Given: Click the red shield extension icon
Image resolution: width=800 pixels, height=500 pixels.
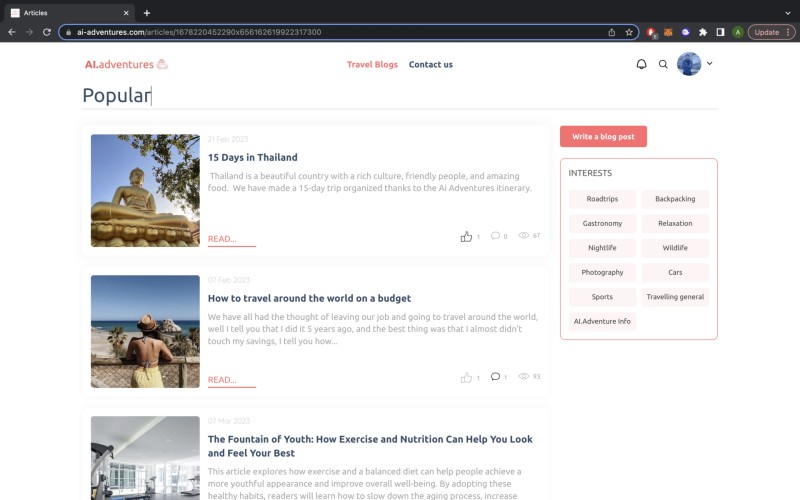Looking at the screenshot, I should coord(651,32).
